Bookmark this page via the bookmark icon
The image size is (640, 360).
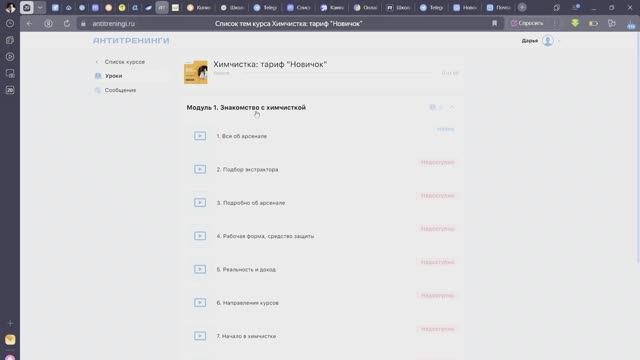pyautogui.click(x=494, y=23)
